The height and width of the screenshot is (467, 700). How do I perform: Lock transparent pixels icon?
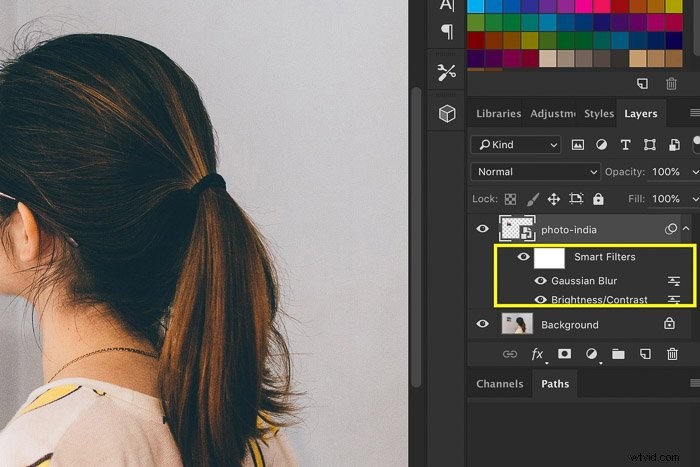pyautogui.click(x=510, y=199)
